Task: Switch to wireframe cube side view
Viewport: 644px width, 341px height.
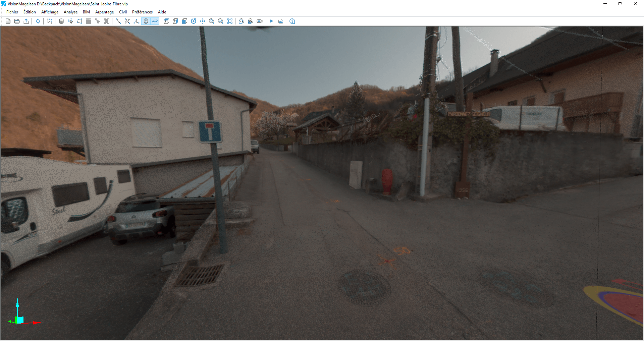Action: (x=175, y=21)
